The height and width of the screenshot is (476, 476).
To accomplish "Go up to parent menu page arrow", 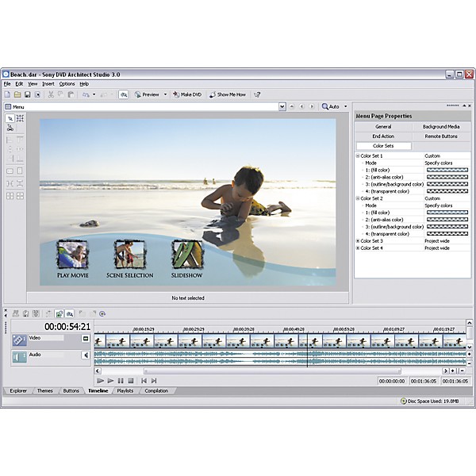I will coord(292,106).
